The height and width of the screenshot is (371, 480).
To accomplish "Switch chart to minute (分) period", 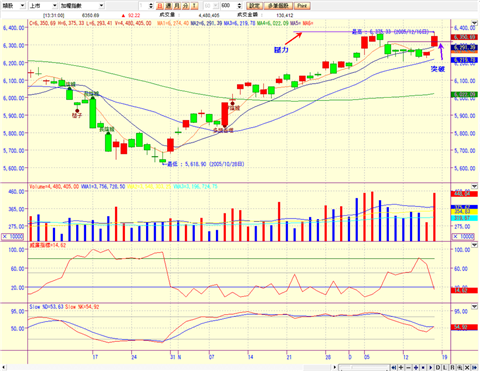I will (186, 6).
